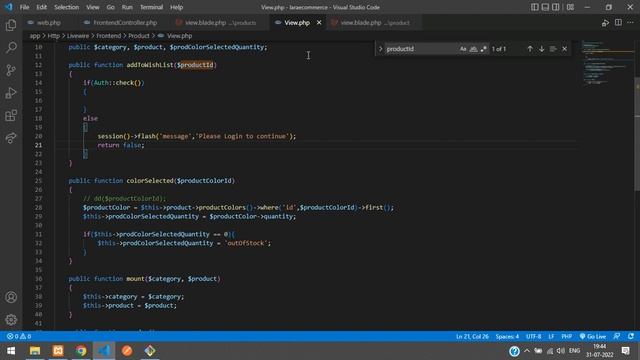Open notifications bell in status bar
The height and width of the screenshot is (360, 640).
click(631, 337)
